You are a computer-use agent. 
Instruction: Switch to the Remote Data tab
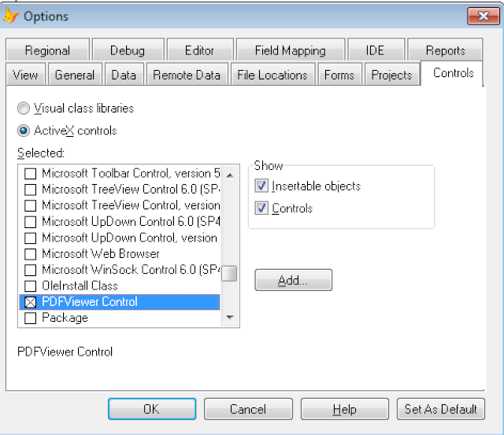(x=187, y=76)
